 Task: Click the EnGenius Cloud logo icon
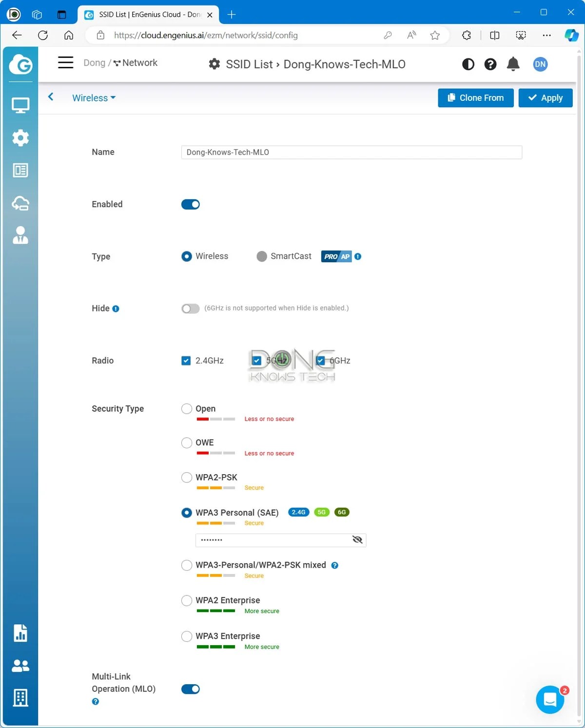pos(20,64)
